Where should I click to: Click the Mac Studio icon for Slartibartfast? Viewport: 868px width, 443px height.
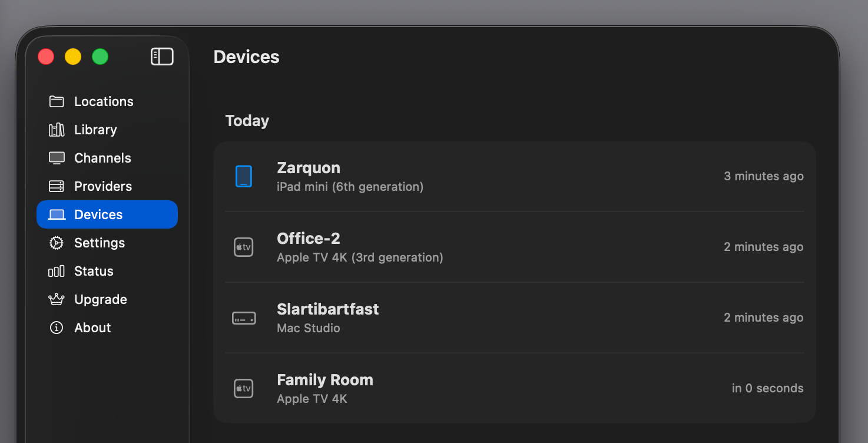coord(243,318)
